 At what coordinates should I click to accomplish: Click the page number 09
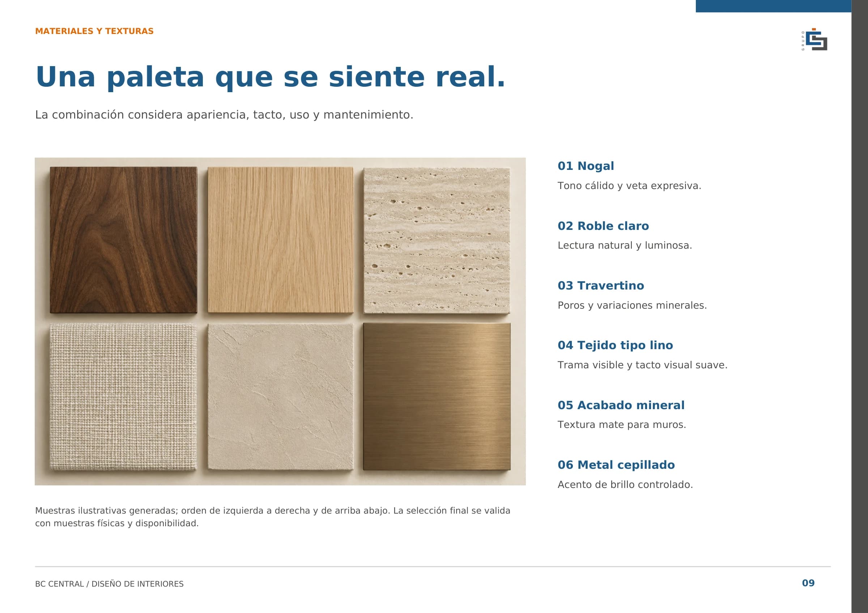point(808,583)
